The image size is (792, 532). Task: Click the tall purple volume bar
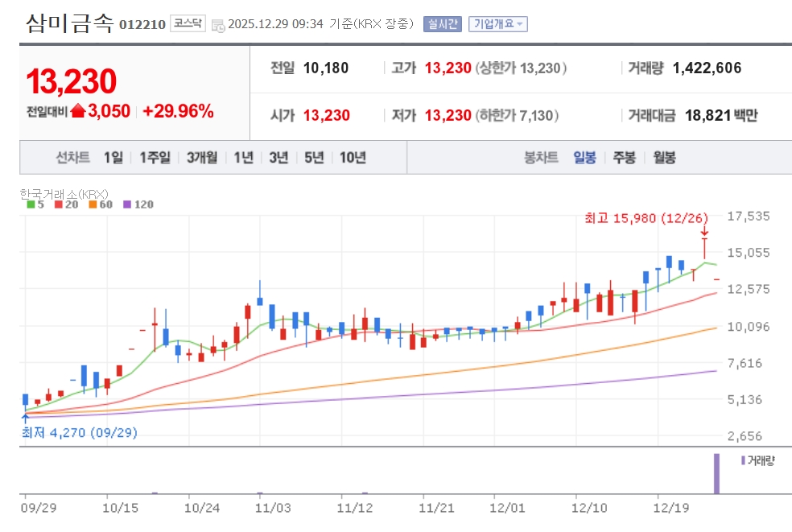(716, 474)
